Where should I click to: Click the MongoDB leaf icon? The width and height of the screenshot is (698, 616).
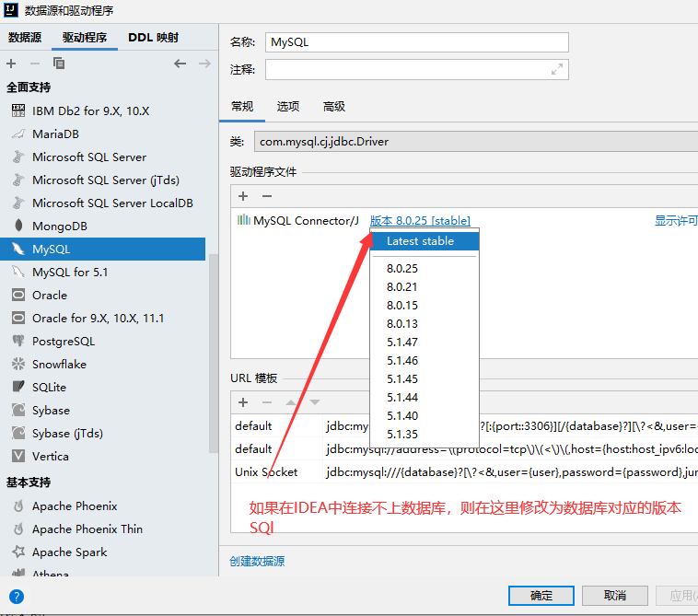(18, 226)
